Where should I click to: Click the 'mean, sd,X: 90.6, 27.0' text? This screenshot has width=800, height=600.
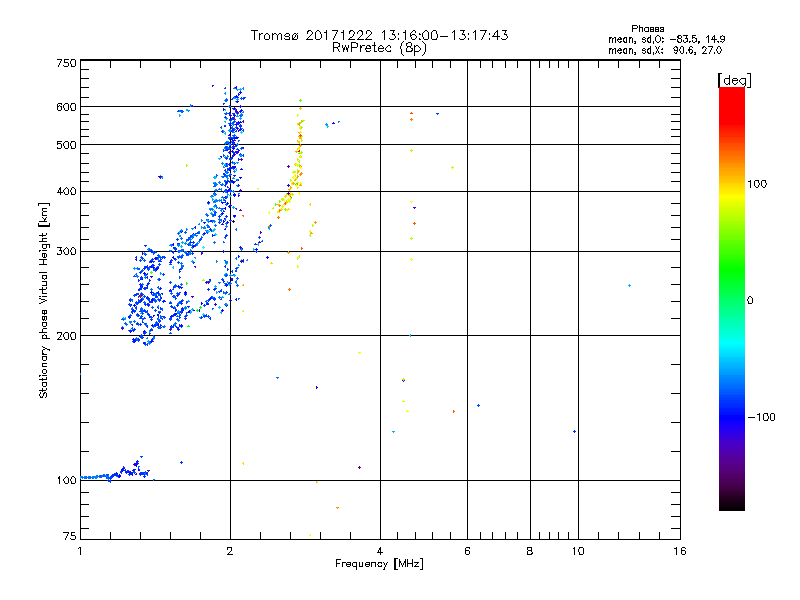click(x=665, y=50)
